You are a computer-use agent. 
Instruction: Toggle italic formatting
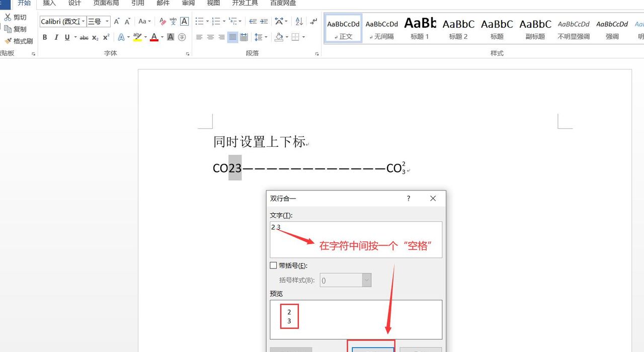coord(56,37)
